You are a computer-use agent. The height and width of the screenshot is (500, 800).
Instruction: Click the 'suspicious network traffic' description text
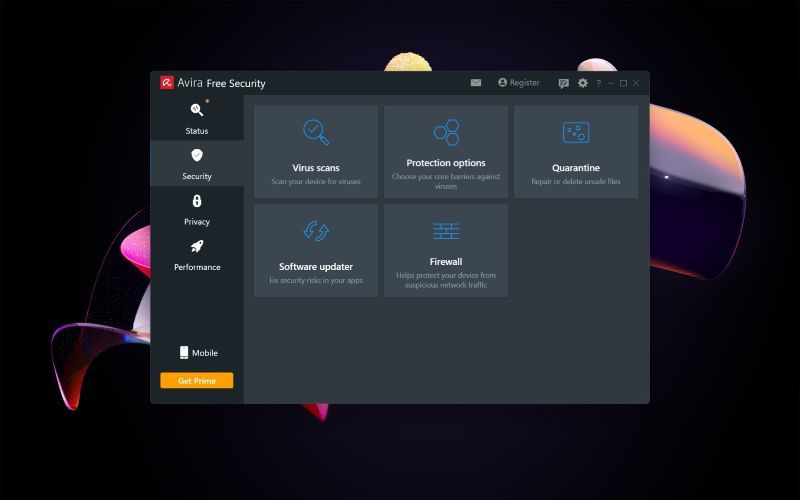click(x=446, y=285)
